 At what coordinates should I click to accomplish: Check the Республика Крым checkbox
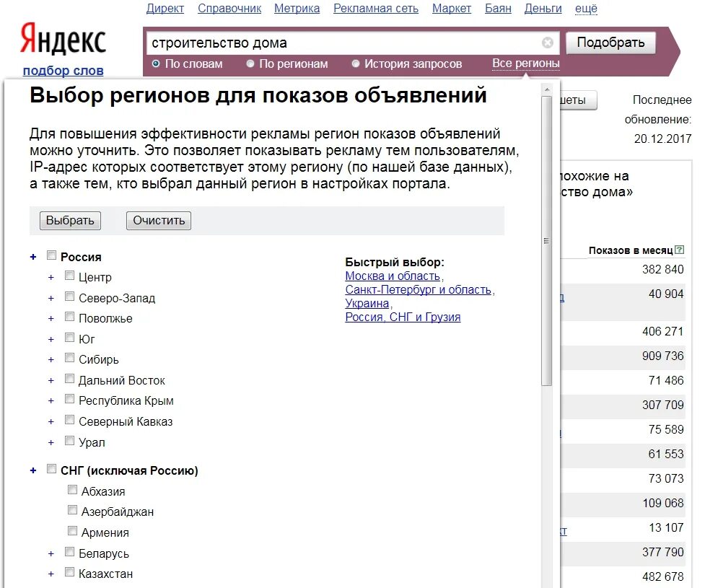69,399
